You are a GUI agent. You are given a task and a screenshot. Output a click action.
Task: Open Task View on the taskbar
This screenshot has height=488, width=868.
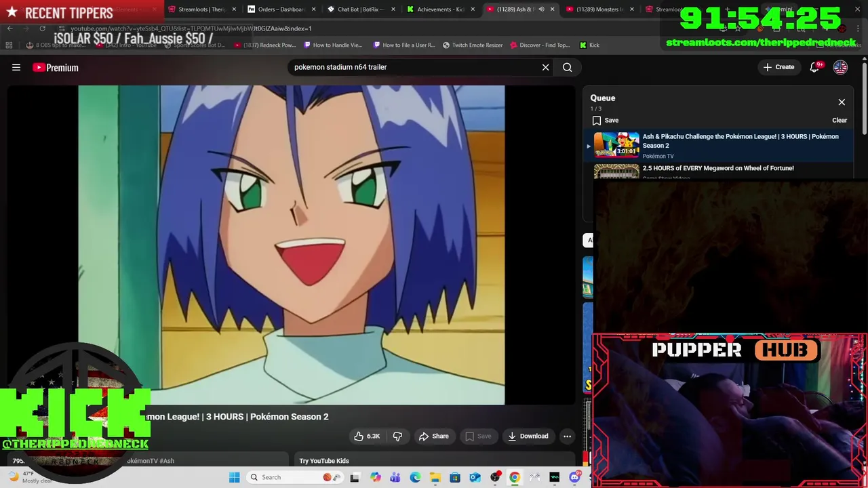[355, 477]
